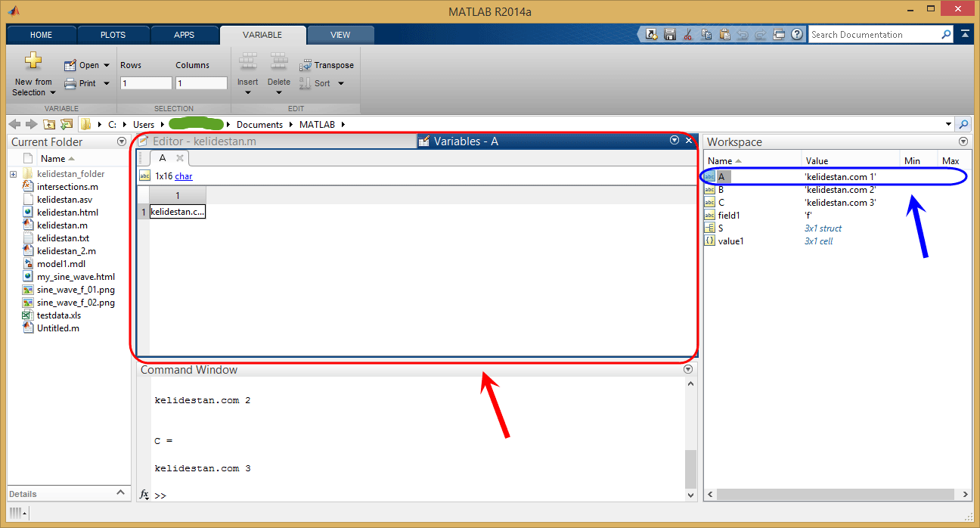Image resolution: width=980 pixels, height=528 pixels.
Task: Switch to the PLOTS ribbon tab
Action: 113,35
